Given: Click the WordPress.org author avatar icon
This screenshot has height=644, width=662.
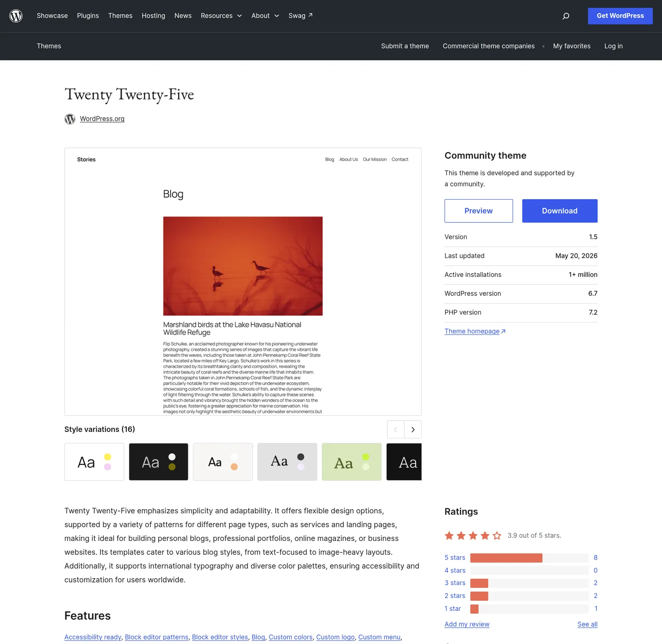Looking at the screenshot, I should [70, 119].
